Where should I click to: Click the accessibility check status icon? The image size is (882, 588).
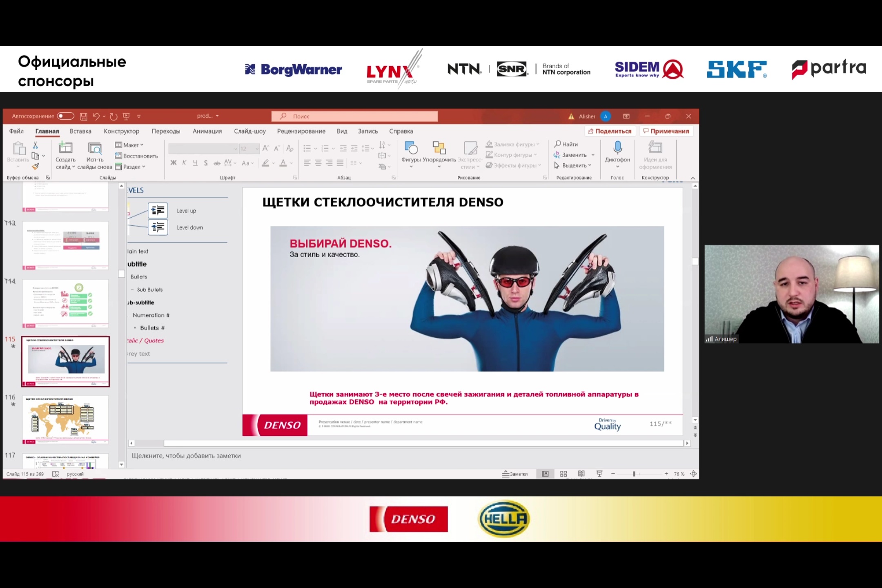pos(56,474)
